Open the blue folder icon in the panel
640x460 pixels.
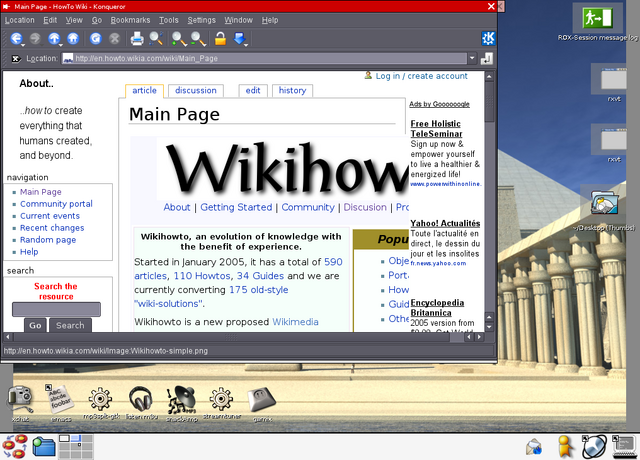click(44, 447)
